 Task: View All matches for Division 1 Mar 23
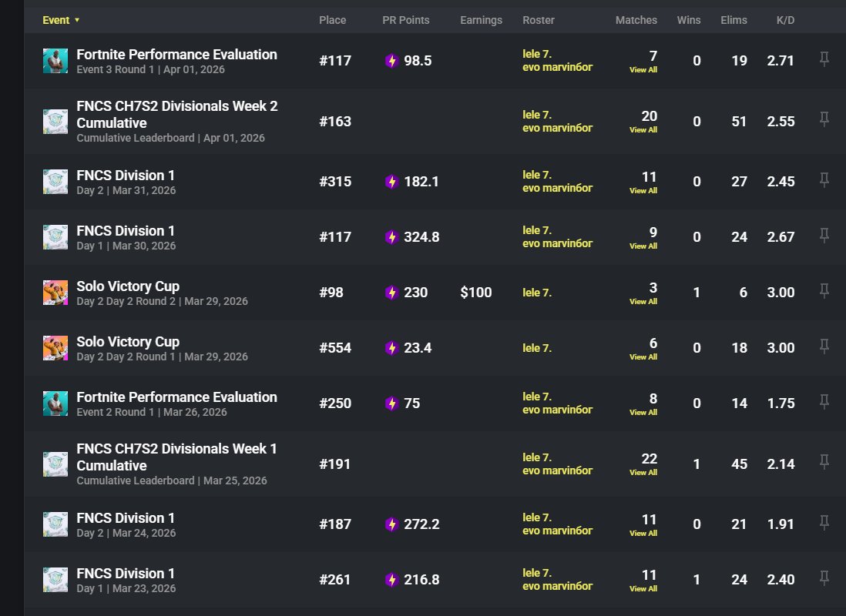643,588
